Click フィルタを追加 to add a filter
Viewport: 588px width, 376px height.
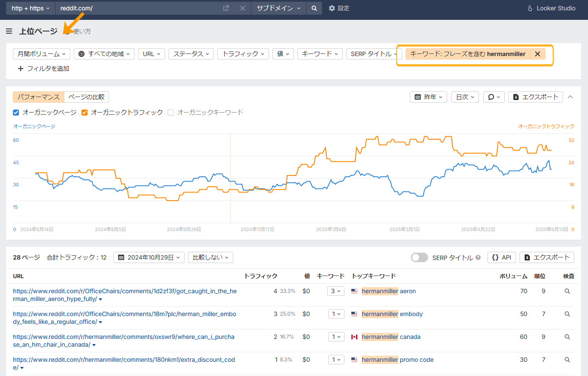[43, 68]
